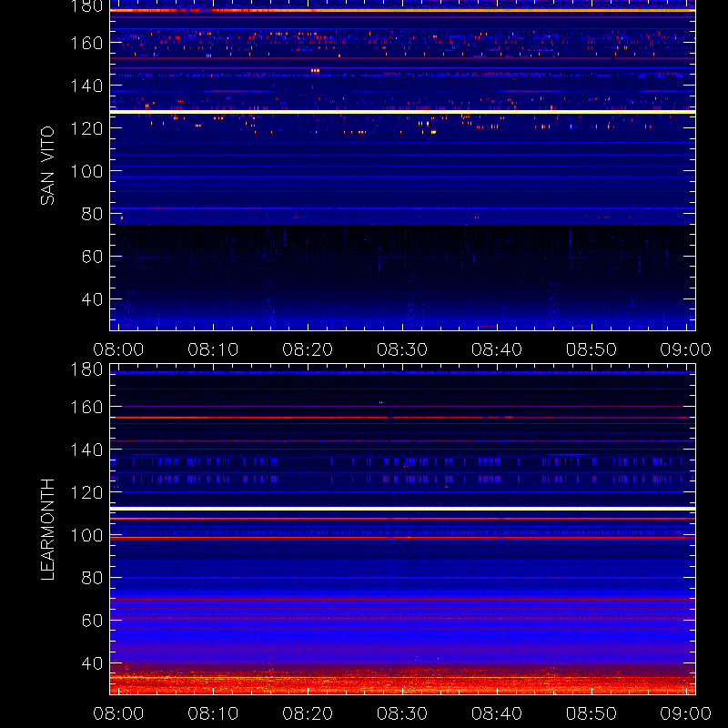Click the 08:00 time label under Learmonth plot
The image size is (728, 728).
pyautogui.click(x=118, y=713)
